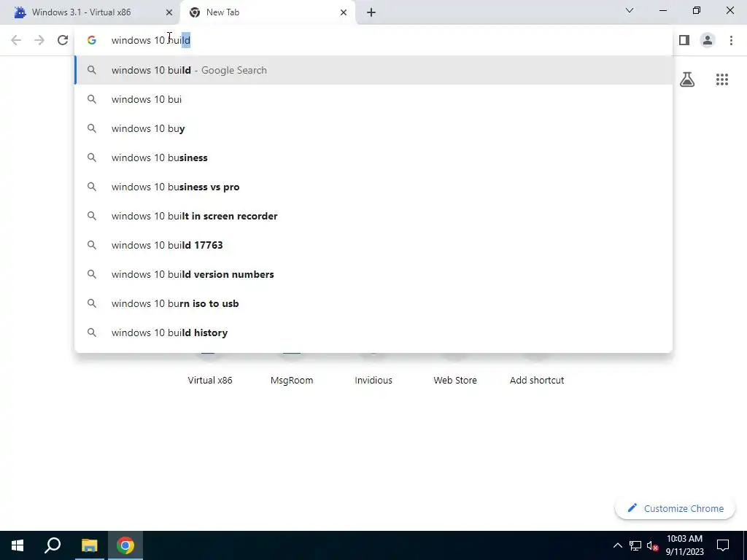The image size is (747, 560).
Task: Click the browser back arrow
Action: [16, 40]
